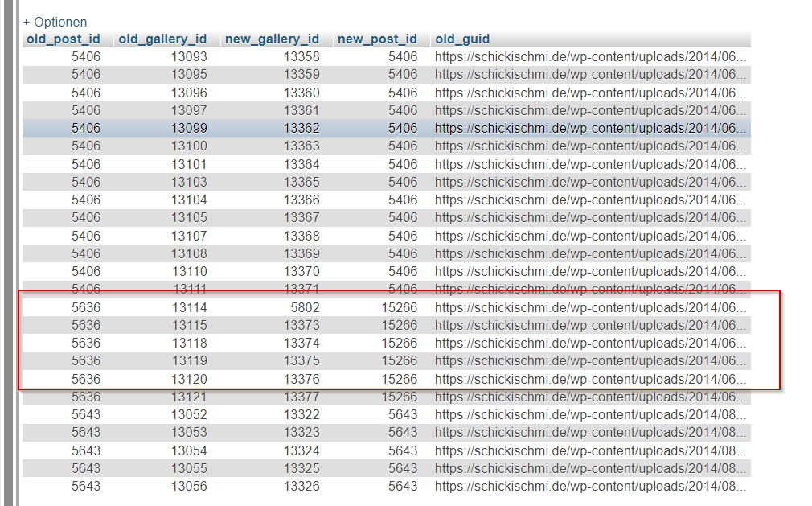Click the new_gallery_id cell 13373
This screenshot has width=812, height=506.
[301, 325]
